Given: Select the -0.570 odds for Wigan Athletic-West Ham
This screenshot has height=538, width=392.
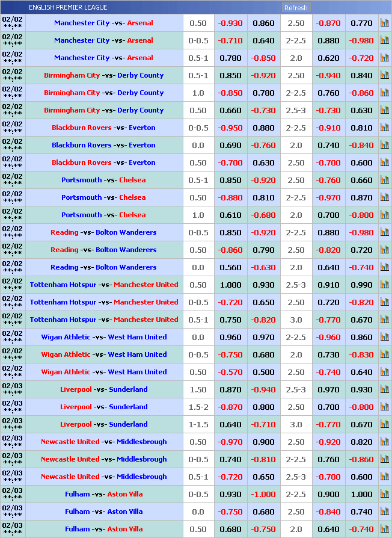Looking at the screenshot, I should (230, 373).
